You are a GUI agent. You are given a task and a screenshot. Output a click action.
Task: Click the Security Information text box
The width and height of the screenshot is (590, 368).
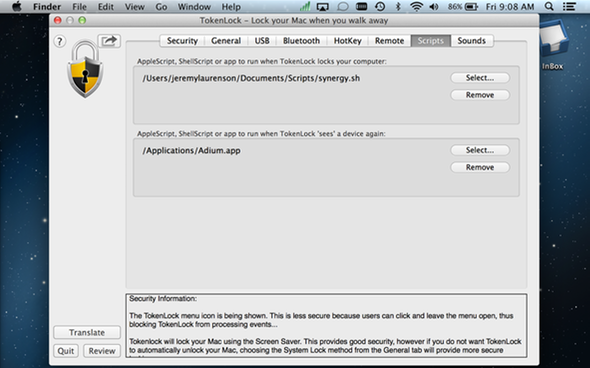pos(326,326)
